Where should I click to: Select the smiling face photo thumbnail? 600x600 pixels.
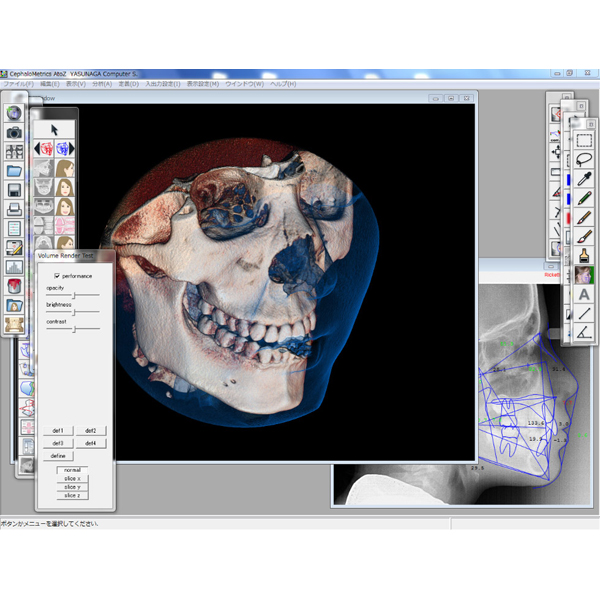pos(65,206)
